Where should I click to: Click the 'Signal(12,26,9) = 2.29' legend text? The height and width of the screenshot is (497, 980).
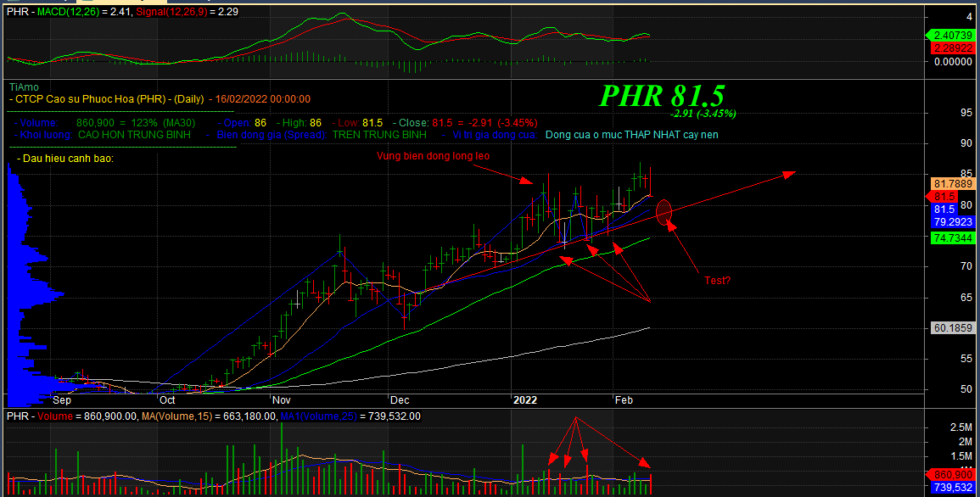point(187,11)
